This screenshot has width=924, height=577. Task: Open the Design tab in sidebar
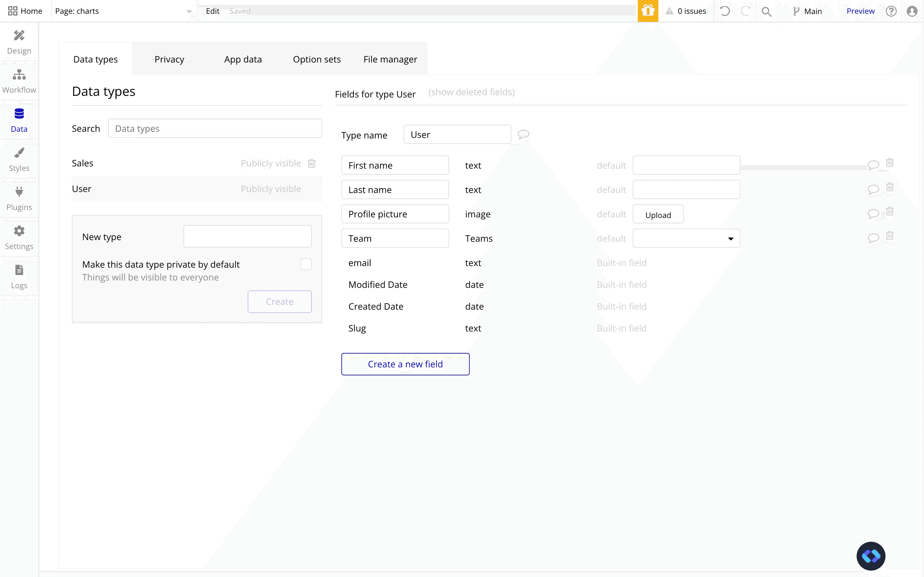point(19,42)
